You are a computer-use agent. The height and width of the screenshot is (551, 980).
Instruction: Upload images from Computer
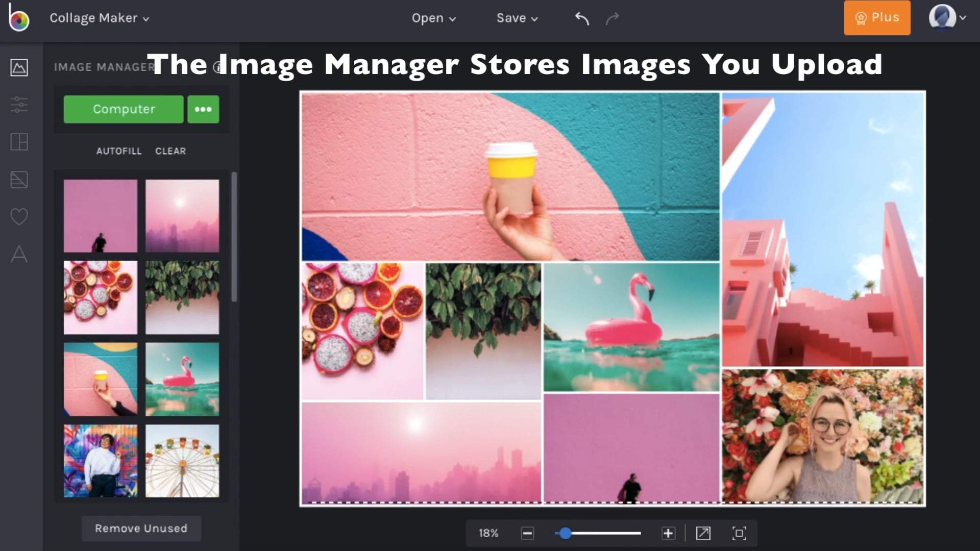pos(124,109)
